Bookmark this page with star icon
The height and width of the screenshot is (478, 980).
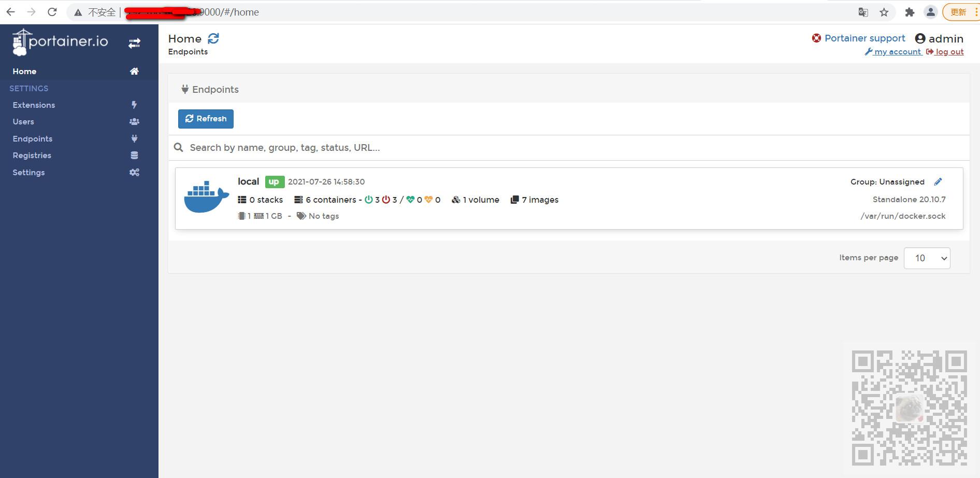884,12
